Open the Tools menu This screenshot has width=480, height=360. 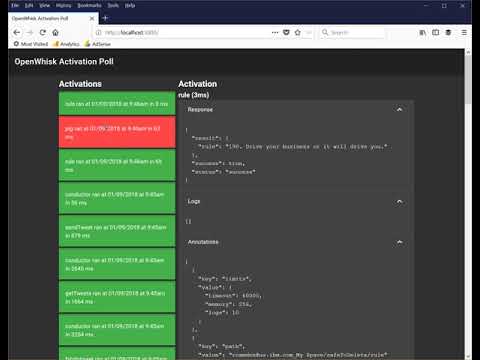[113, 5]
